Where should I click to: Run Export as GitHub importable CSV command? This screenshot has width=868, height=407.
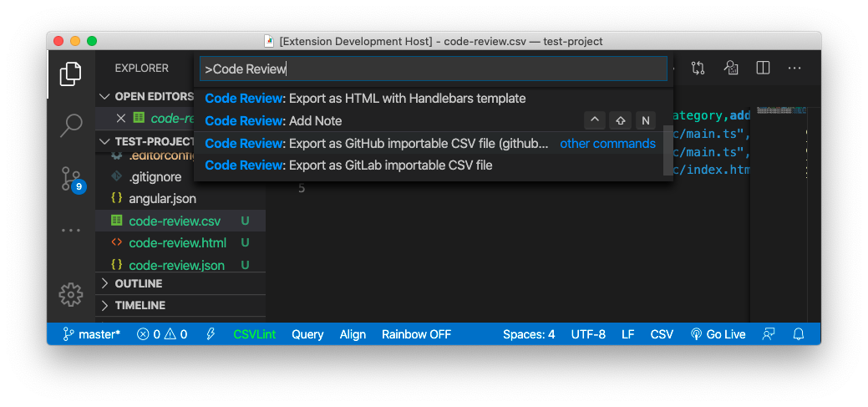pos(434,143)
